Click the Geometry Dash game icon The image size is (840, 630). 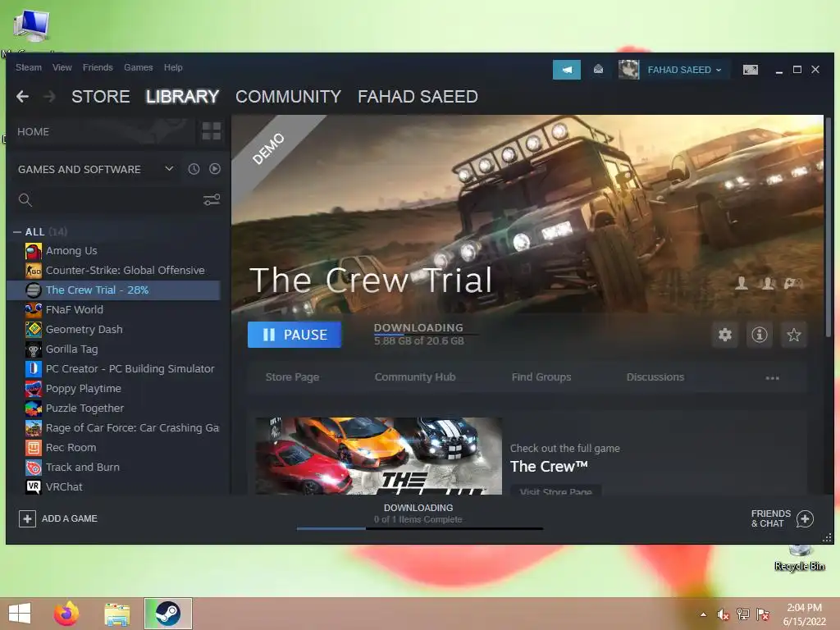click(33, 330)
